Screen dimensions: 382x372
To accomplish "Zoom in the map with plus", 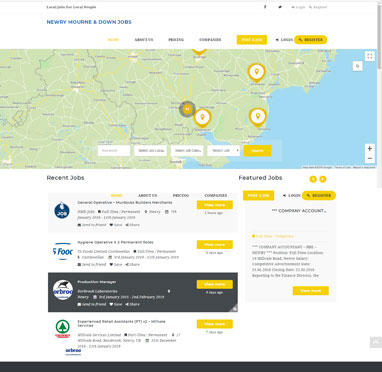I will (369, 149).
